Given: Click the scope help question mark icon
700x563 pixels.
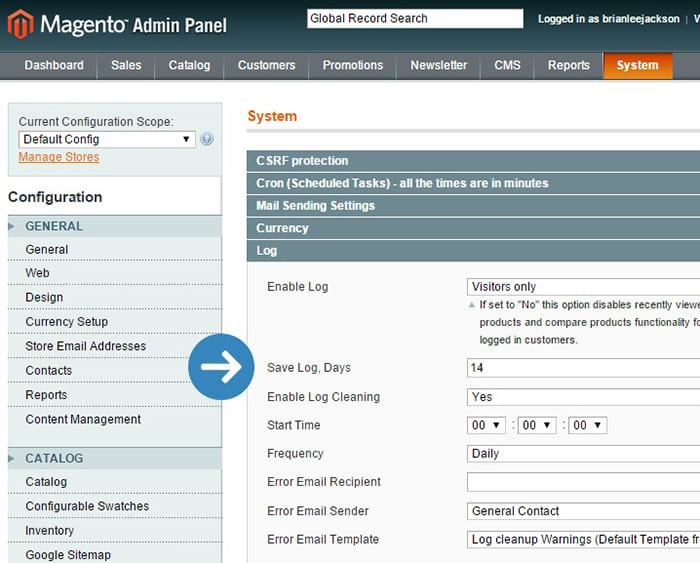Looking at the screenshot, I should click(206, 139).
